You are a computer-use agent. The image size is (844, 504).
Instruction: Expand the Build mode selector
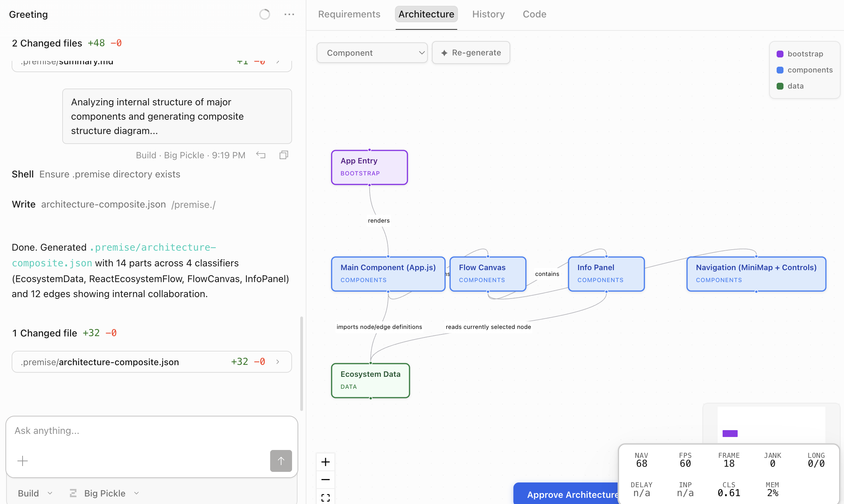coord(35,493)
